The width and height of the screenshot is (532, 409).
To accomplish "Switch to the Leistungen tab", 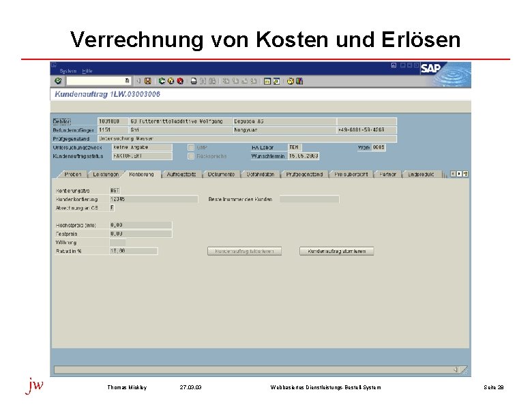I will click(106, 175).
